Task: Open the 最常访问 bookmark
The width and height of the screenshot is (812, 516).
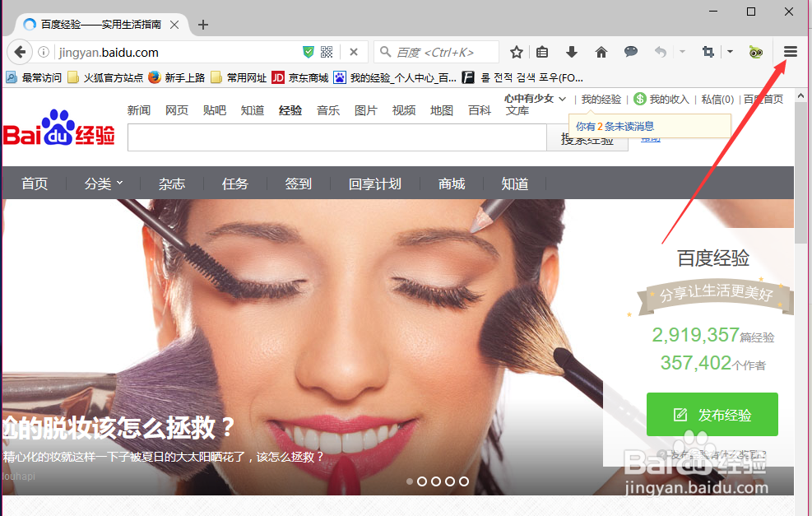Action: [34, 77]
